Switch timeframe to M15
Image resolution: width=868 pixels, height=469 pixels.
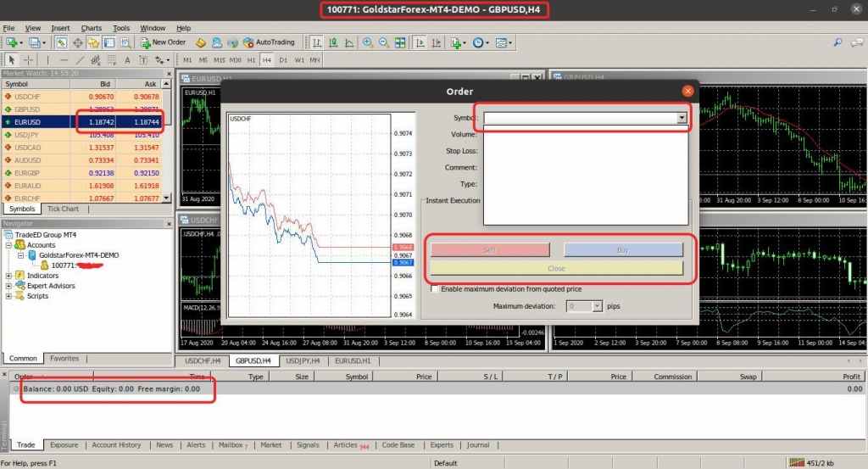coord(220,60)
